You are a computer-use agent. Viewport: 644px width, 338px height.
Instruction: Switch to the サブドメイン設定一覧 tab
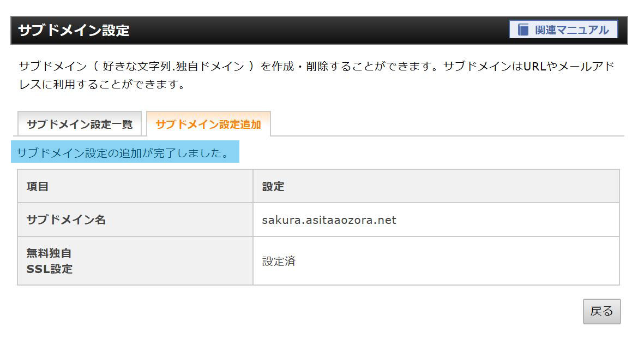80,124
